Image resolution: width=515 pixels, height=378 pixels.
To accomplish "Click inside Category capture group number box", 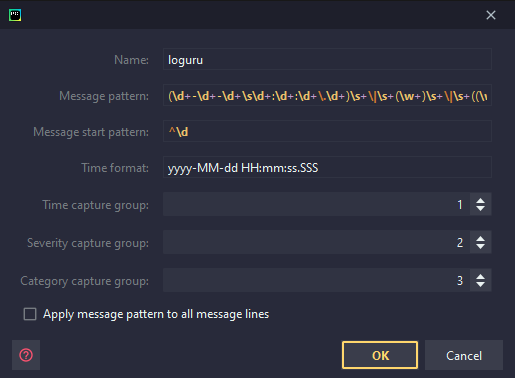I will click(317, 280).
